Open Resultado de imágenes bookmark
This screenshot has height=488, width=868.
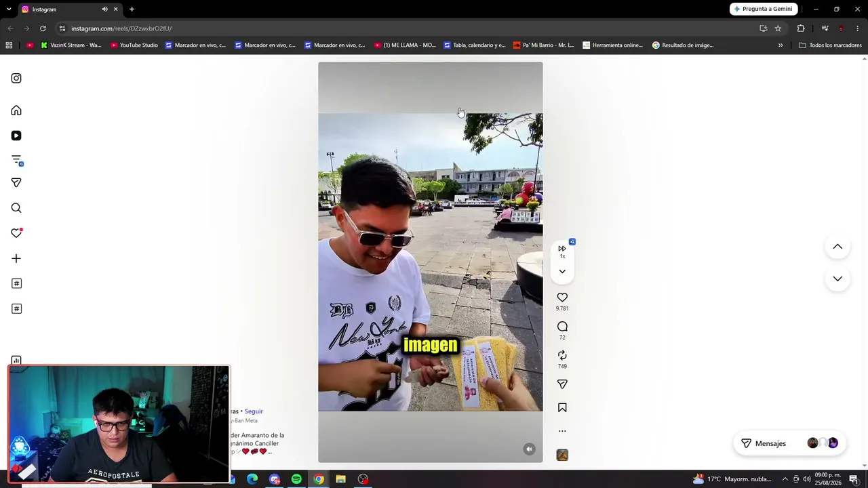(683, 45)
